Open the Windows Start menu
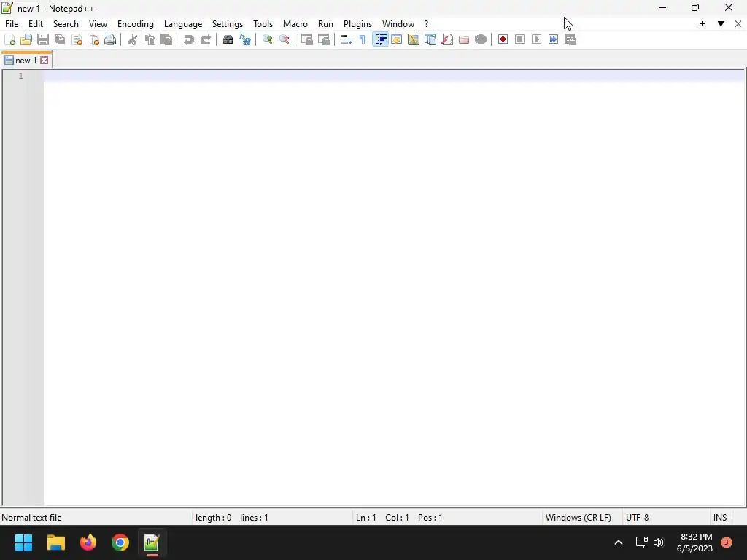Screen dimensions: 747x560 click(x=23, y=542)
